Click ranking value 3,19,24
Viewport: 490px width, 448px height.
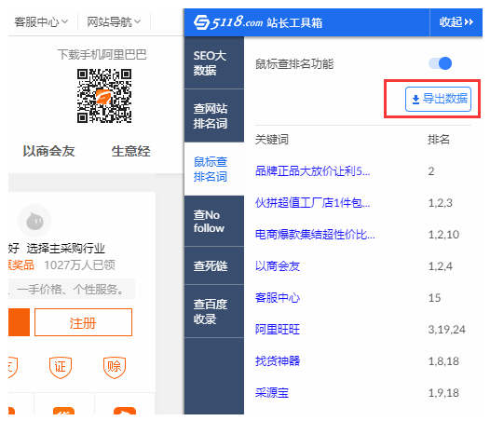click(447, 330)
